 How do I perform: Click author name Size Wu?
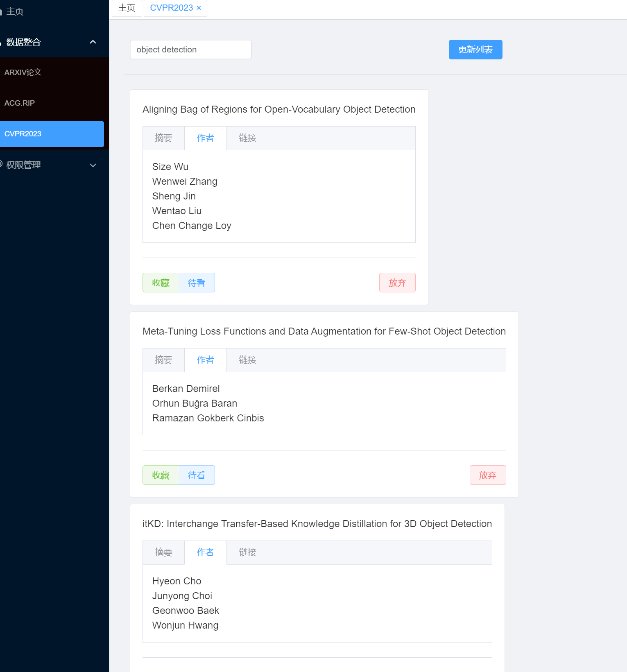coord(170,167)
